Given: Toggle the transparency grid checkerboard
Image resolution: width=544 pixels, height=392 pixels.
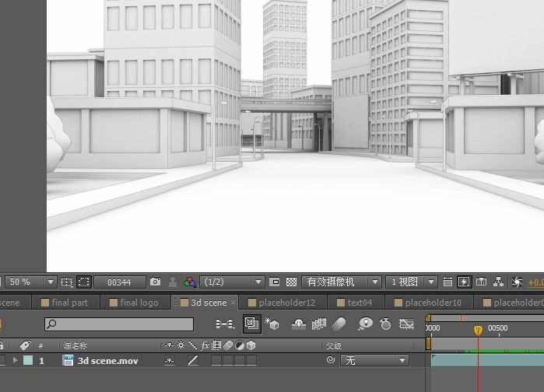Looking at the screenshot, I should (291, 282).
